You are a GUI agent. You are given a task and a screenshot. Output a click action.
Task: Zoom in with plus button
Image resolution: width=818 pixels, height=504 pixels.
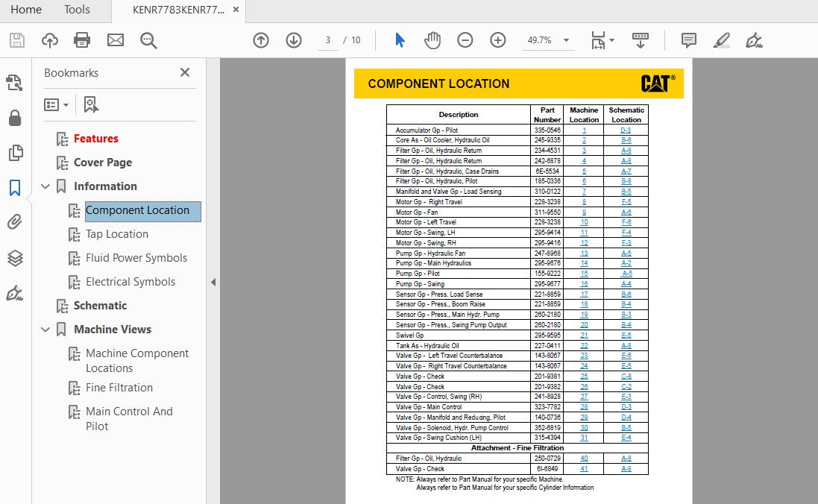[497, 40]
